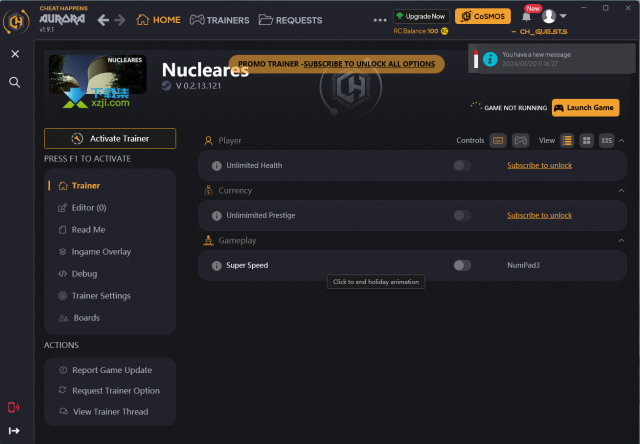Switch to grid view icon
This screenshot has width=640, height=444.
pos(586,141)
